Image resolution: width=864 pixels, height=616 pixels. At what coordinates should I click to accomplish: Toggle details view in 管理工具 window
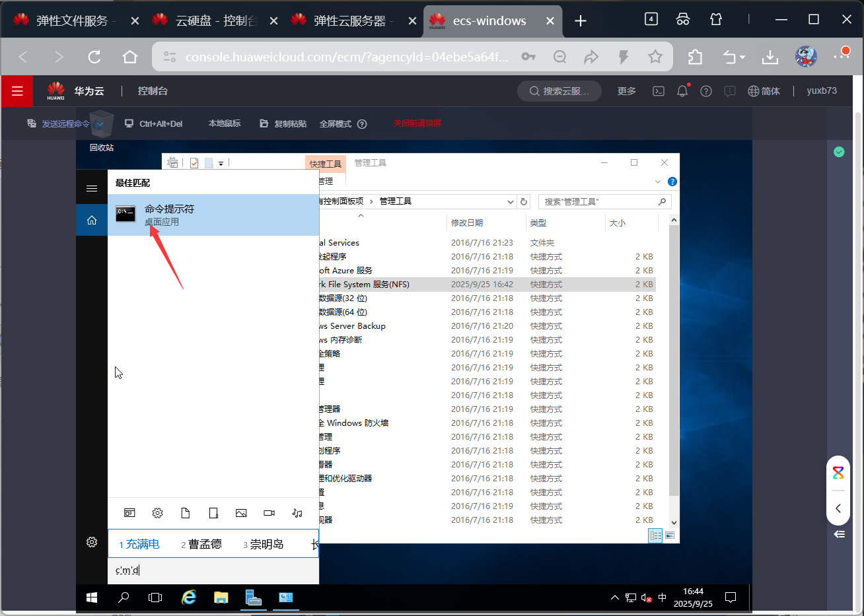(x=656, y=535)
